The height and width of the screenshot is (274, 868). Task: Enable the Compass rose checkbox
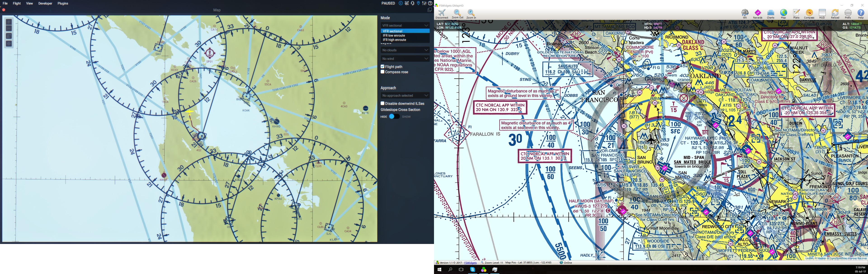pyautogui.click(x=382, y=72)
